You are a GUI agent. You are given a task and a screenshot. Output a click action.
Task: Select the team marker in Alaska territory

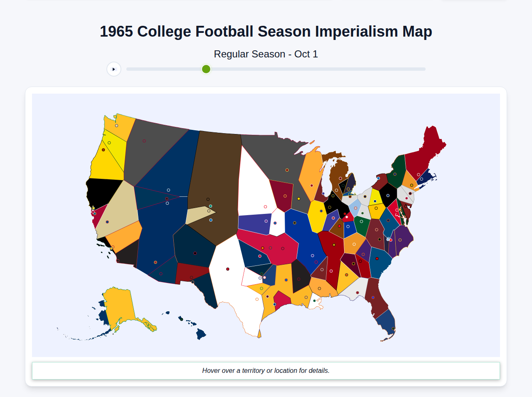(113, 334)
